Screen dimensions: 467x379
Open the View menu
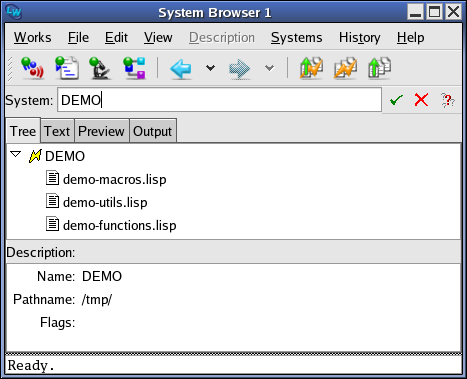point(158,37)
